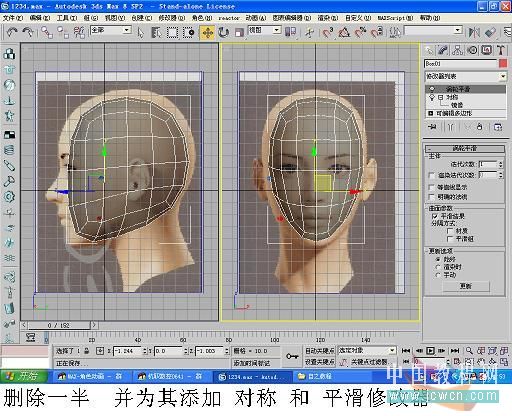Switch to the Hierarchy panel tab
This screenshot has height=416, width=512.
click(x=457, y=50)
